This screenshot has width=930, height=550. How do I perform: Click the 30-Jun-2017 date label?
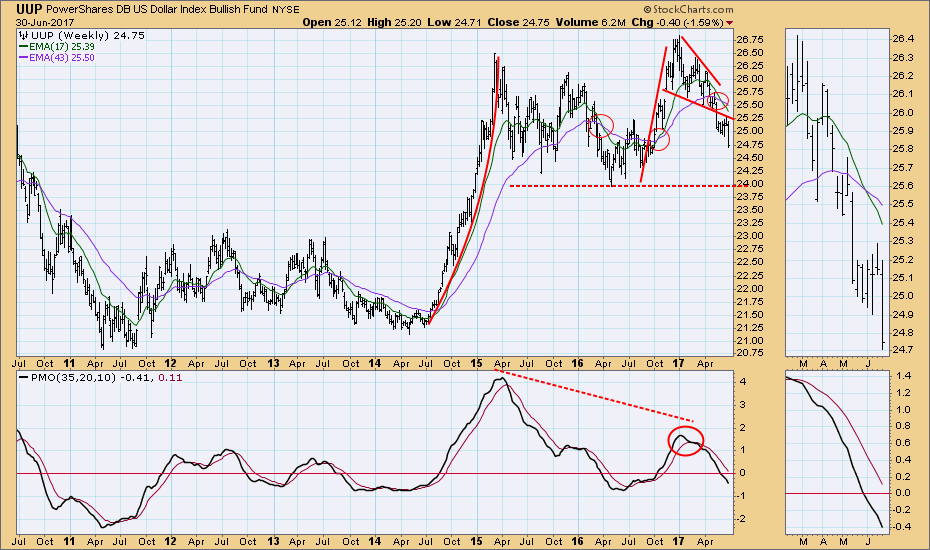pos(44,23)
